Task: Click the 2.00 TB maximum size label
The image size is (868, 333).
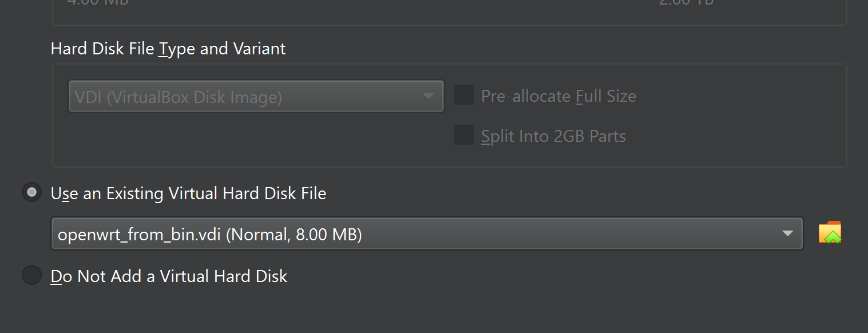Action: coord(686,2)
